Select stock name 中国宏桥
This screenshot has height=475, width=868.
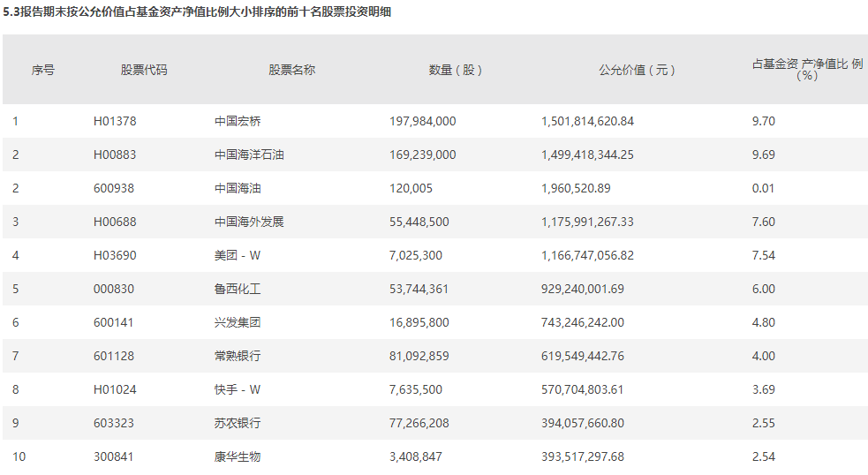[238, 121]
